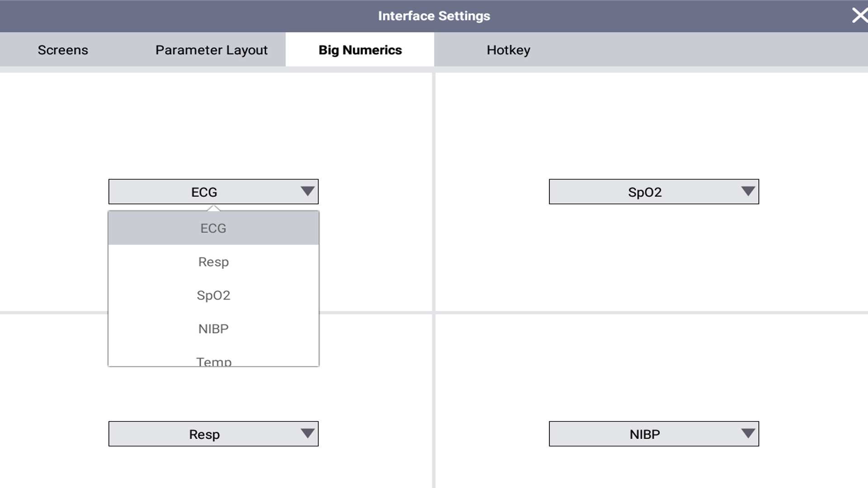This screenshot has width=868, height=488.
Task: Click the ECG dropdown arrow icon
Action: 307,191
